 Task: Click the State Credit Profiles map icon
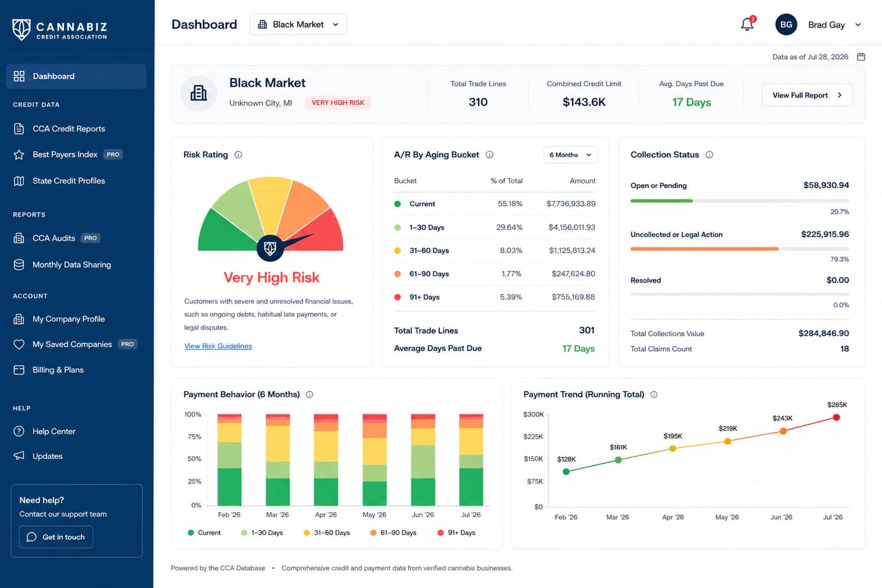pyautogui.click(x=19, y=181)
